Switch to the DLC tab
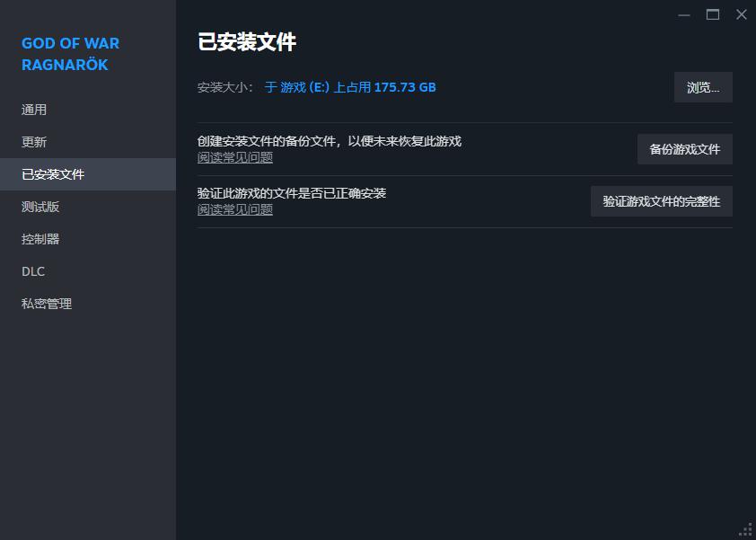This screenshot has width=756, height=540. click(x=88, y=271)
